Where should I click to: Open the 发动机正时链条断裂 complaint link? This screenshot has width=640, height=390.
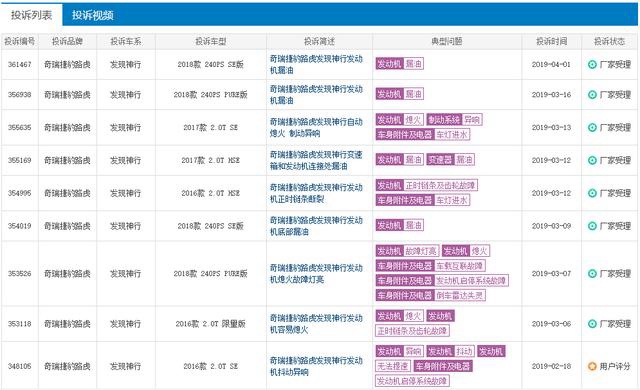316,193
